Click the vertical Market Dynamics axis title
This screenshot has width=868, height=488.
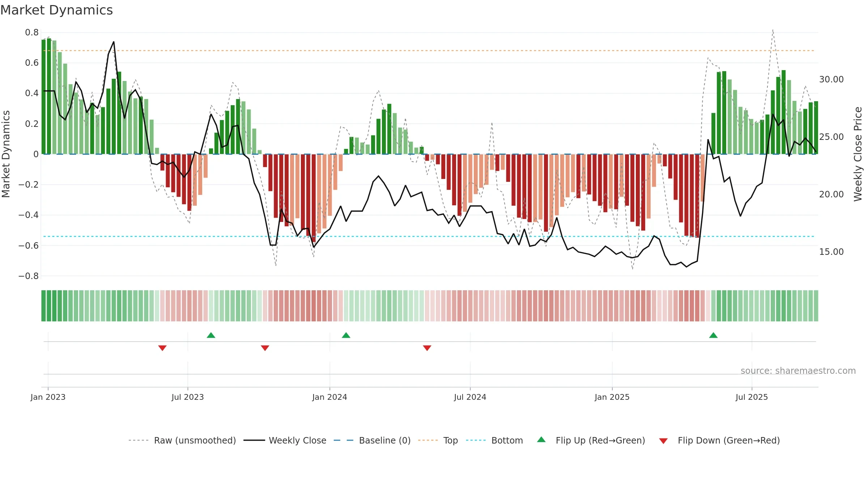[6, 154]
